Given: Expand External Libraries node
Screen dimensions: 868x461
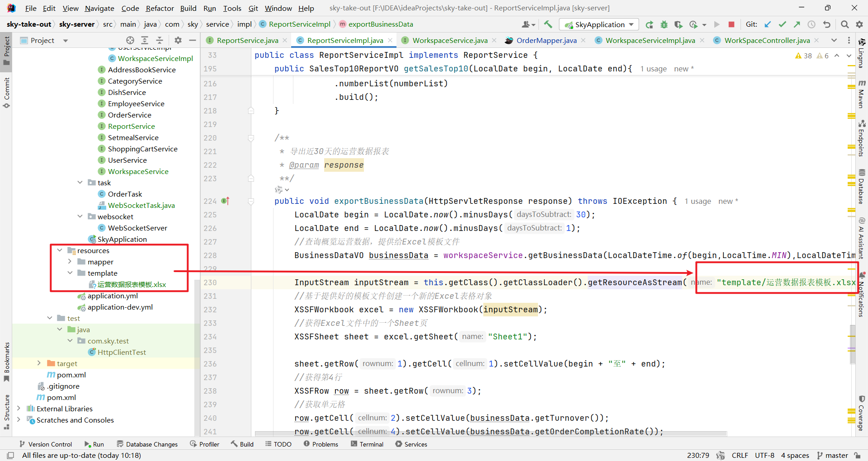Looking at the screenshot, I should [x=19, y=408].
